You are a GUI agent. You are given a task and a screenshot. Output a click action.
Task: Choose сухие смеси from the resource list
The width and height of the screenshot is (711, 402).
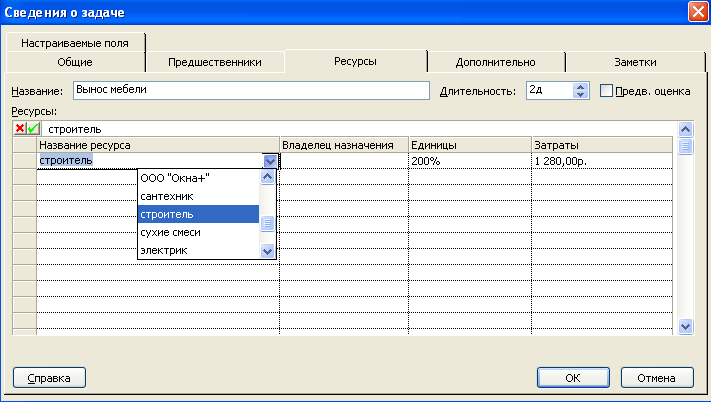coord(199,232)
